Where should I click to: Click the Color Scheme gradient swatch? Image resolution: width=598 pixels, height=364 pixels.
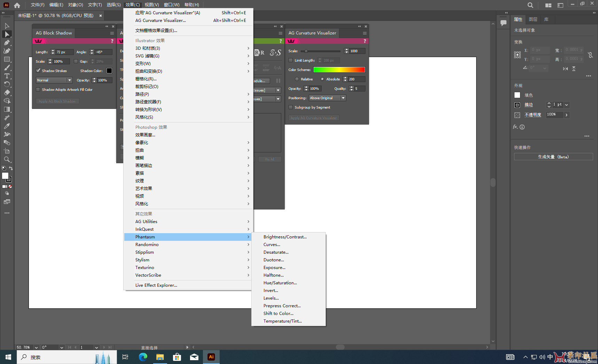(x=339, y=70)
